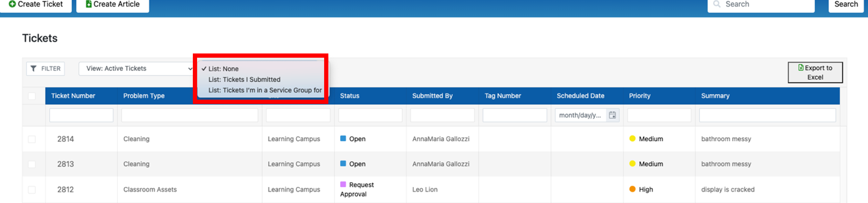Click the Submitted By filter field
Viewport: 868px width, 203px height.
pyautogui.click(x=442, y=115)
